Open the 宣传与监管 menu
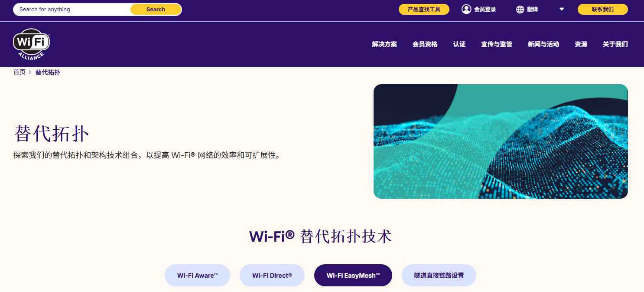 497,44
